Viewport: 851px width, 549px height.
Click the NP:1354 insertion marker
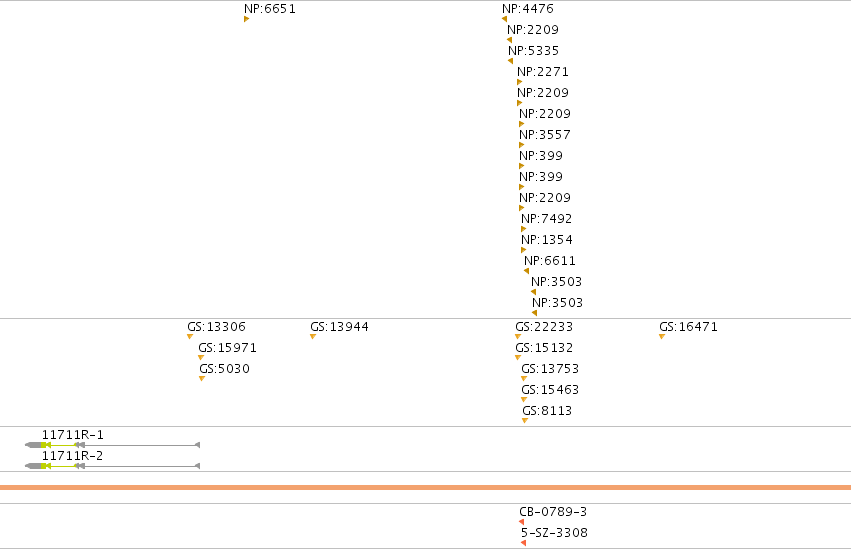point(524,251)
